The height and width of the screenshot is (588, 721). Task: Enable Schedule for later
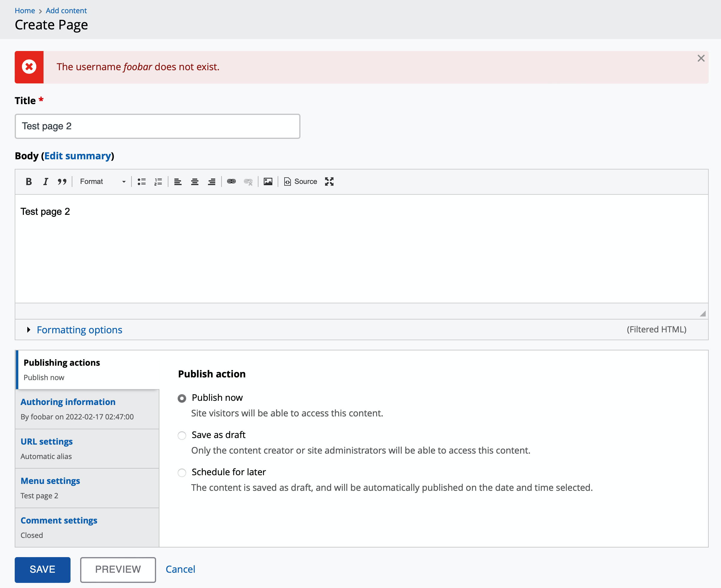182,473
